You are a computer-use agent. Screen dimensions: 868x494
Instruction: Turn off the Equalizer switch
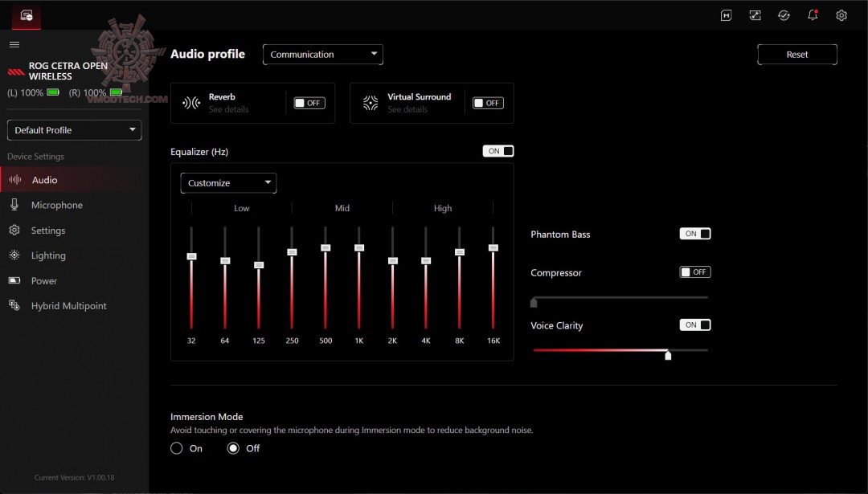tap(498, 151)
